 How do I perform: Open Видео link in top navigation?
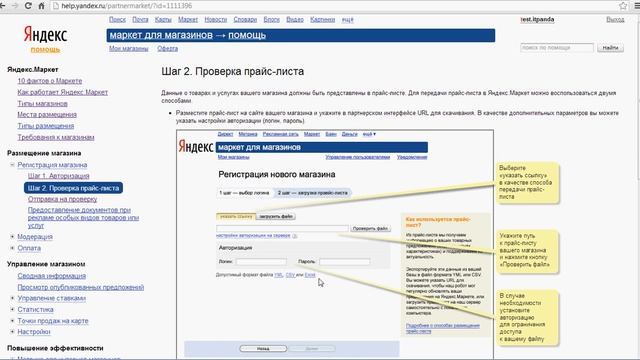click(x=295, y=20)
